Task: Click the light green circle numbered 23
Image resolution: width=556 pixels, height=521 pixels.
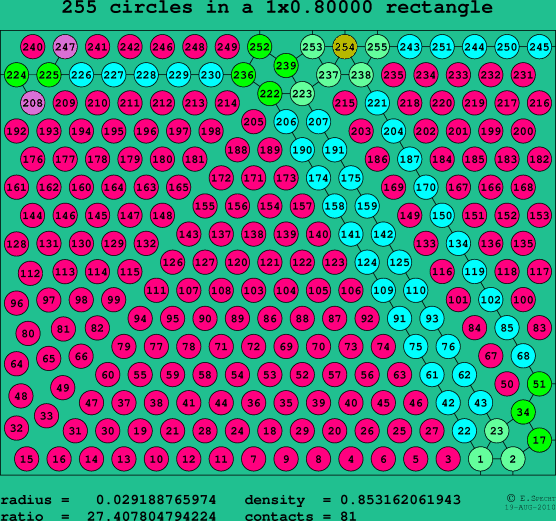Action: (497, 431)
